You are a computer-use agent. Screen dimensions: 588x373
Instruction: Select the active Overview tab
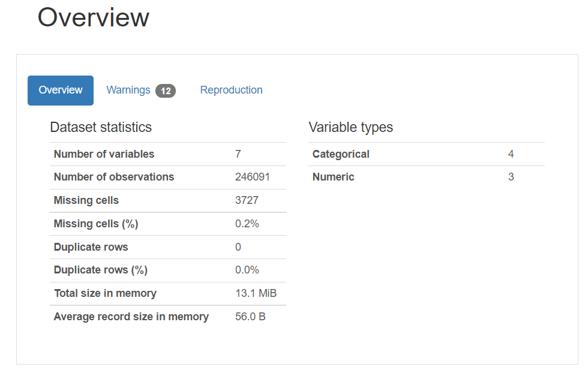tap(60, 90)
